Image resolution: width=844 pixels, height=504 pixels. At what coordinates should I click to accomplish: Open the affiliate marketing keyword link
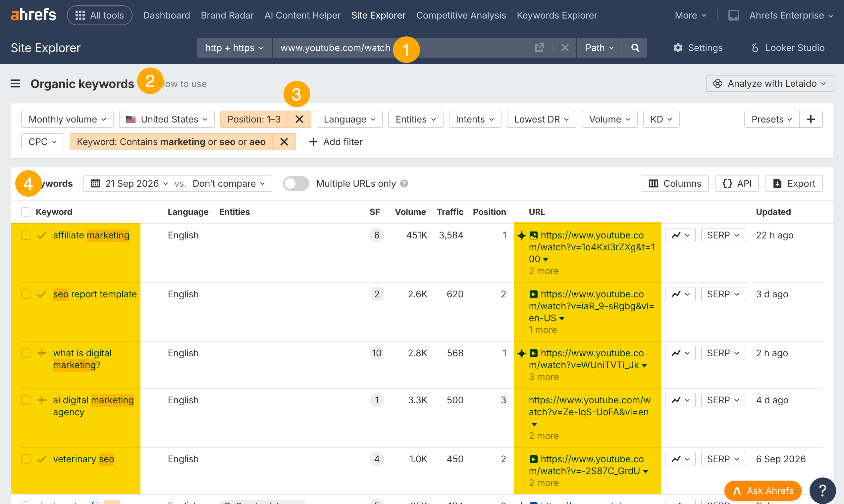(x=91, y=235)
